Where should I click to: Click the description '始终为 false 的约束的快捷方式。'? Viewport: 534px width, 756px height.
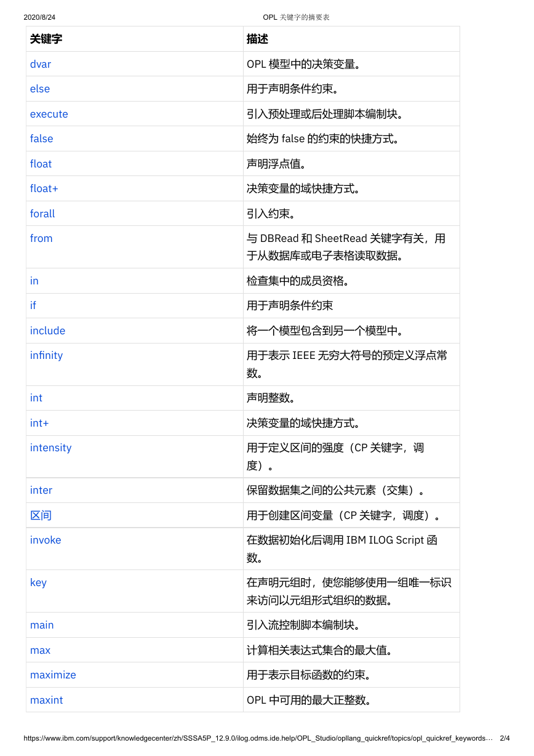click(x=324, y=139)
